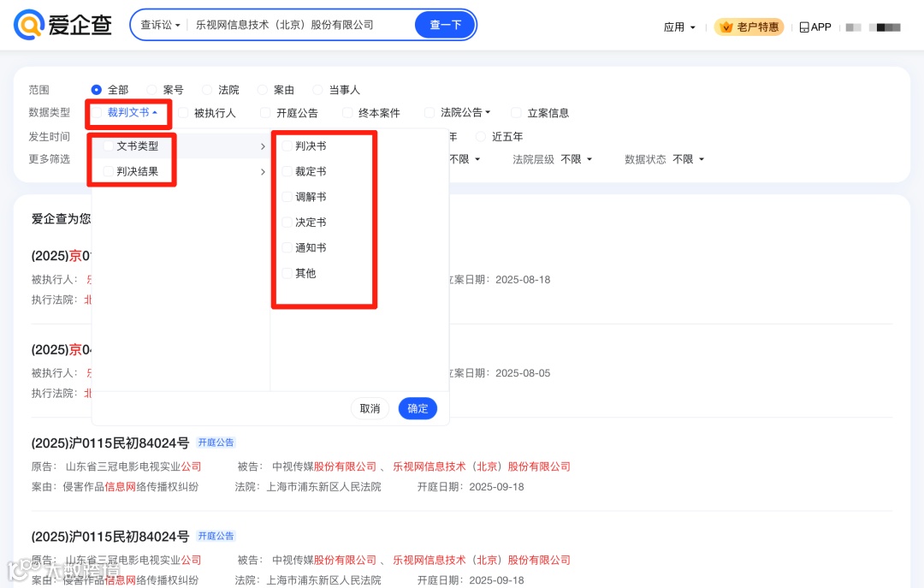Check the 其他 option

[287, 273]
